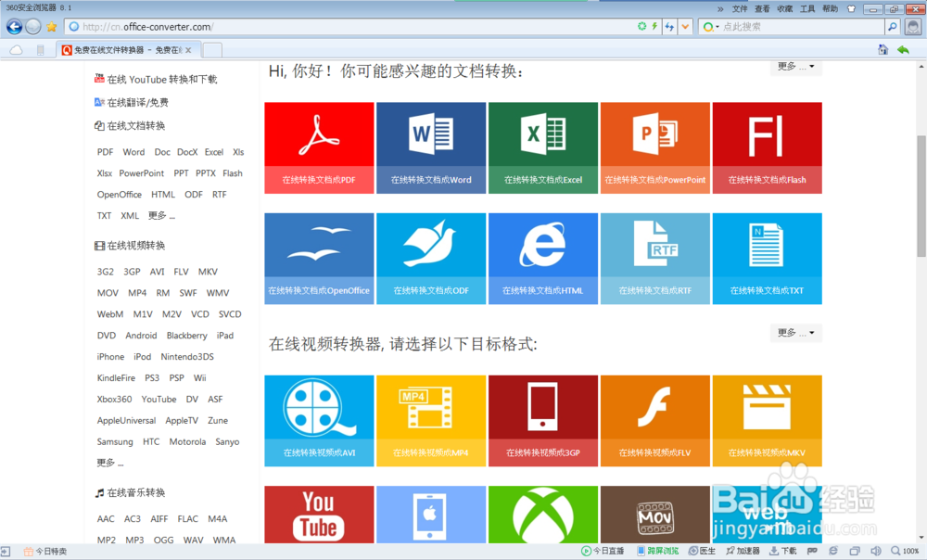The height and width of the screenshot is (560, 927).
Task: Expand the 更多 dropdown beside document conversion heading
Action: (795, 67)
